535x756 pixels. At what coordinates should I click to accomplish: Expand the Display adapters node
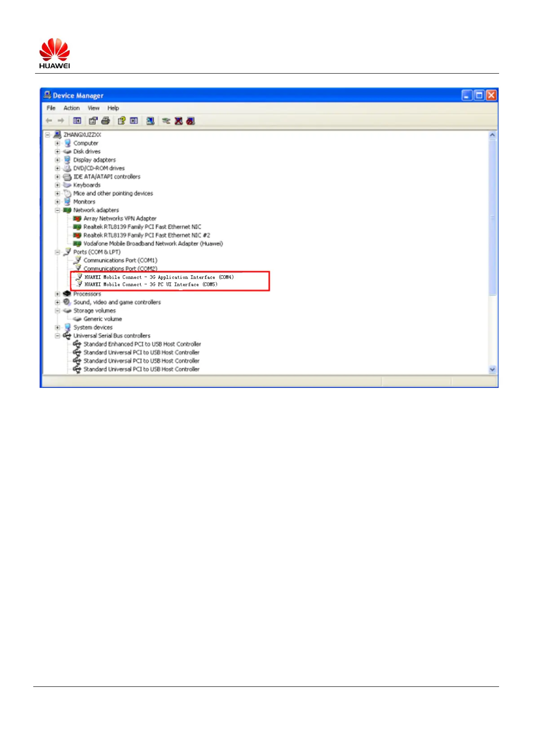[57, 160]
